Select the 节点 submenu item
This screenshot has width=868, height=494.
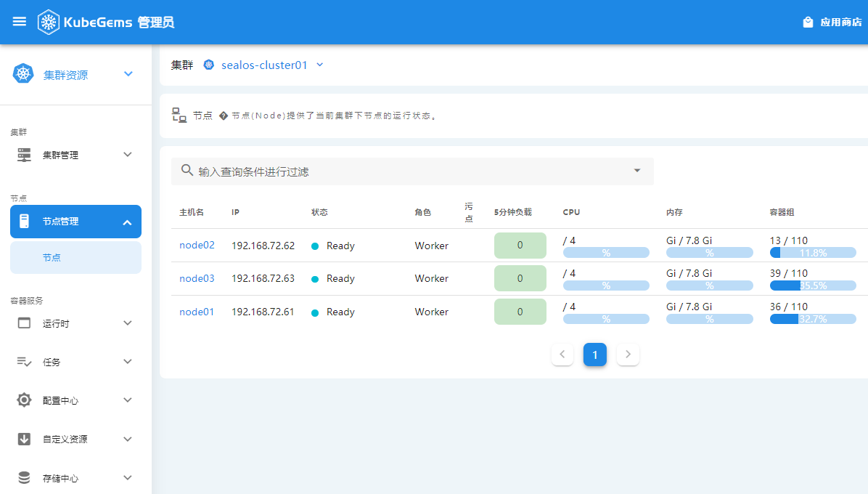coord(75,257)
